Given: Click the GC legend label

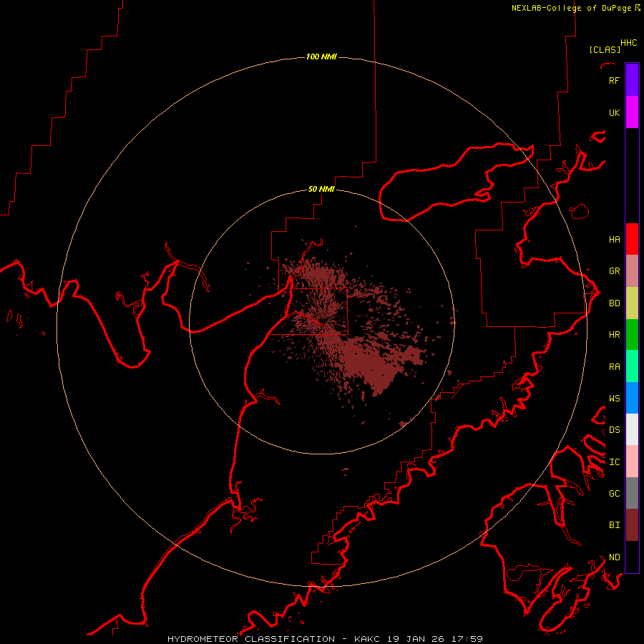Looking at the screenshot, I should coord(614,494).
